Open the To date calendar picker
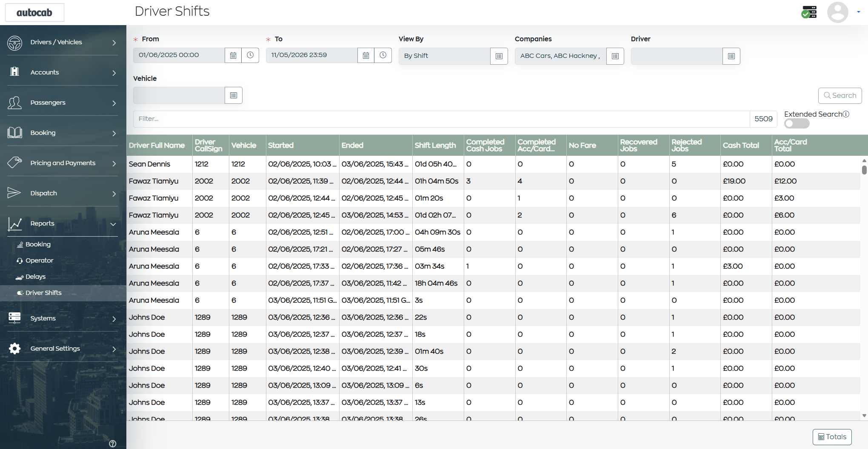The width and height of the screenshot is (868, 449). pyautogui.click(x=366, y=55)
